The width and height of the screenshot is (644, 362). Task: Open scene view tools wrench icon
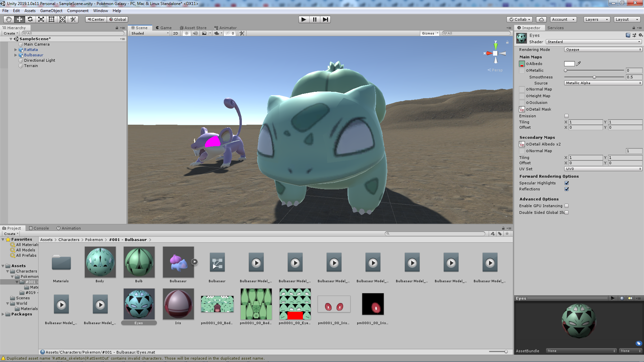242,33
